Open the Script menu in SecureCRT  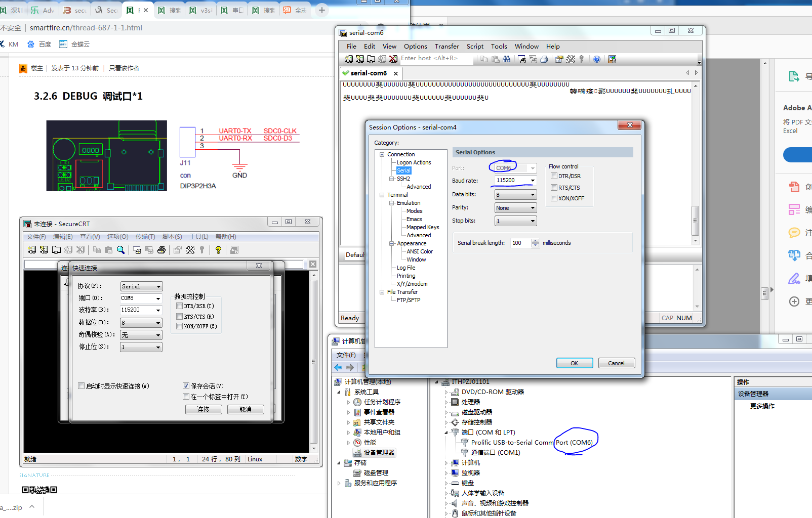click(474, 47)
